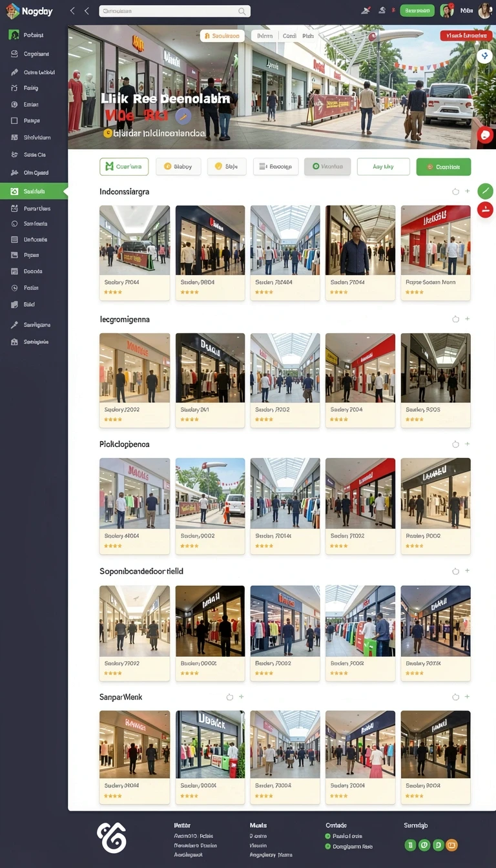Click the 'Sadery 0f004' card title
Screen dimensions: 496x868
[x=122, y=786]
